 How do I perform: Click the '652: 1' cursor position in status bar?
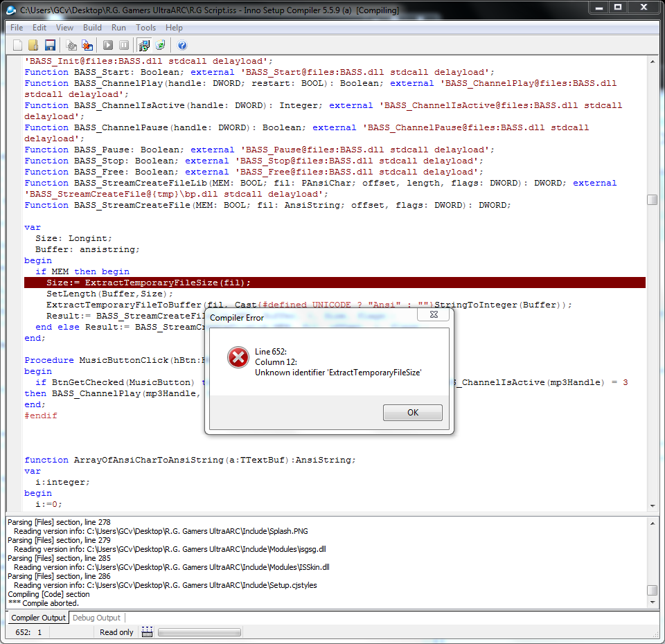28,632
